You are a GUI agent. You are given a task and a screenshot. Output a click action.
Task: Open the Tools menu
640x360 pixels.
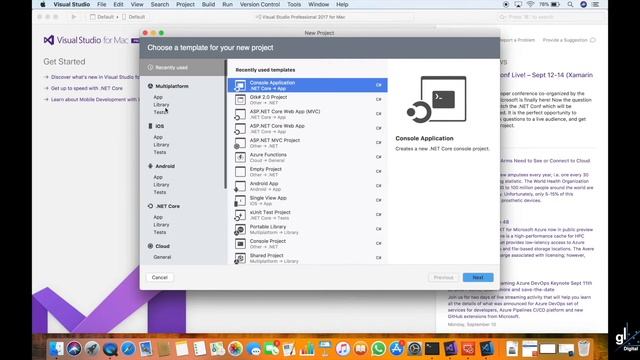294,4
